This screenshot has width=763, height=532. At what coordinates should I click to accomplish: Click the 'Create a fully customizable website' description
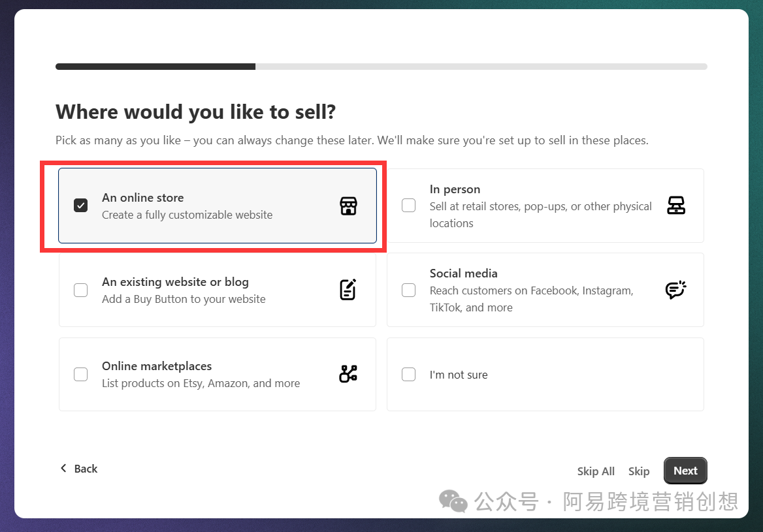point(187,215)
